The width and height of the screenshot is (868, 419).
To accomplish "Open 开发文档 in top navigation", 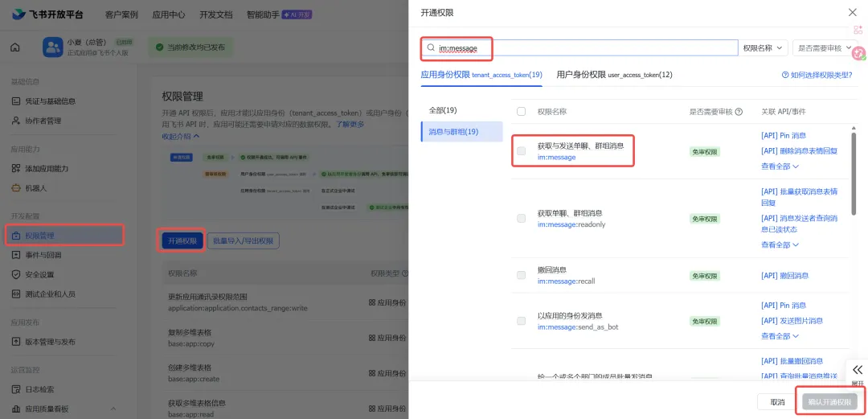I will point(216,15).
